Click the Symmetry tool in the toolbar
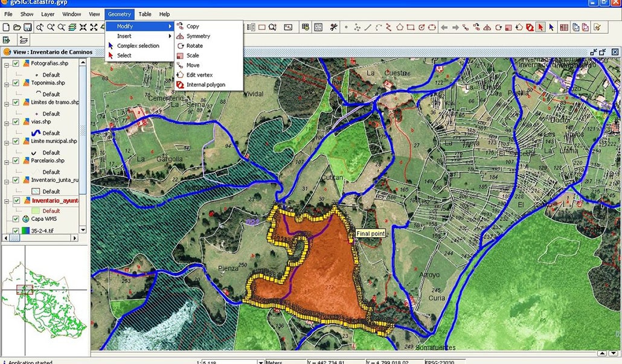The height and width of the screenshot is (364, 622). point(487,27)
